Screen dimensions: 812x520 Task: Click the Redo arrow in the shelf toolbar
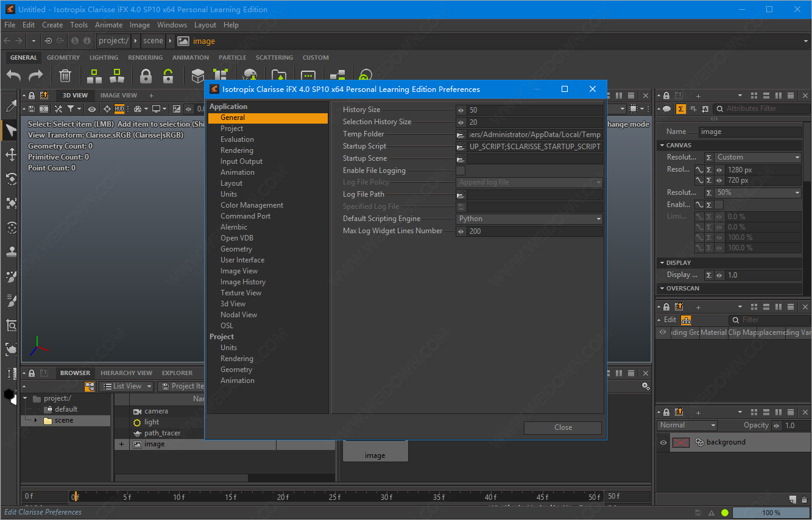(x=36, y=76)
